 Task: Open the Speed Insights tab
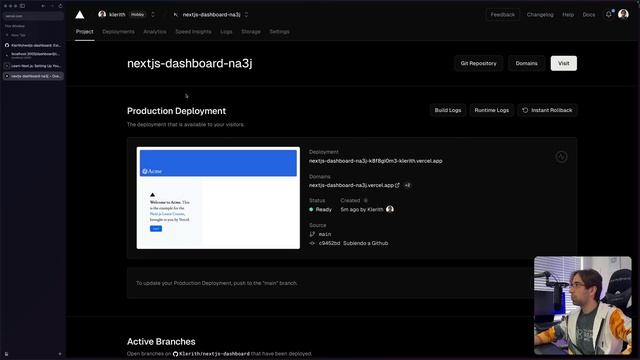[x=193, y=31]
